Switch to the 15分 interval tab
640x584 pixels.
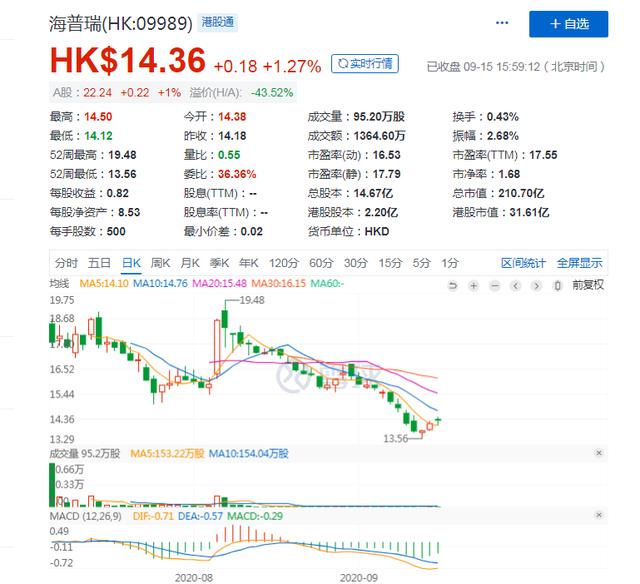[x=390, y=263]
